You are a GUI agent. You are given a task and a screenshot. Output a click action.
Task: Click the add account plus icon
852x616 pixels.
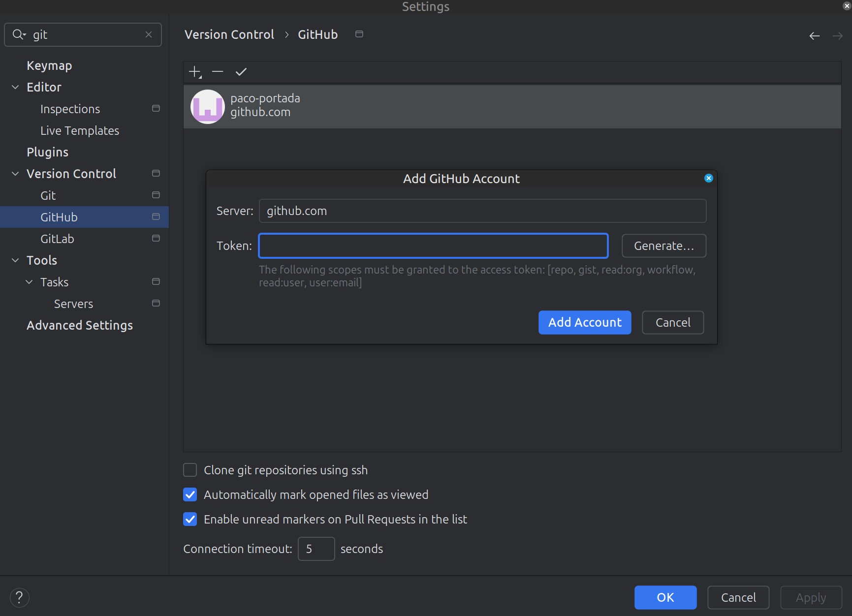(195, 72)
